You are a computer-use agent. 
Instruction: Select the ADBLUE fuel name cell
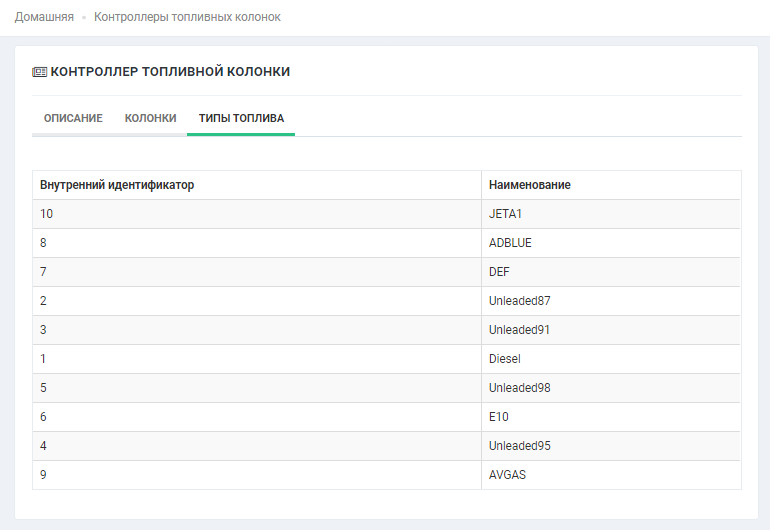pos(510,243)
